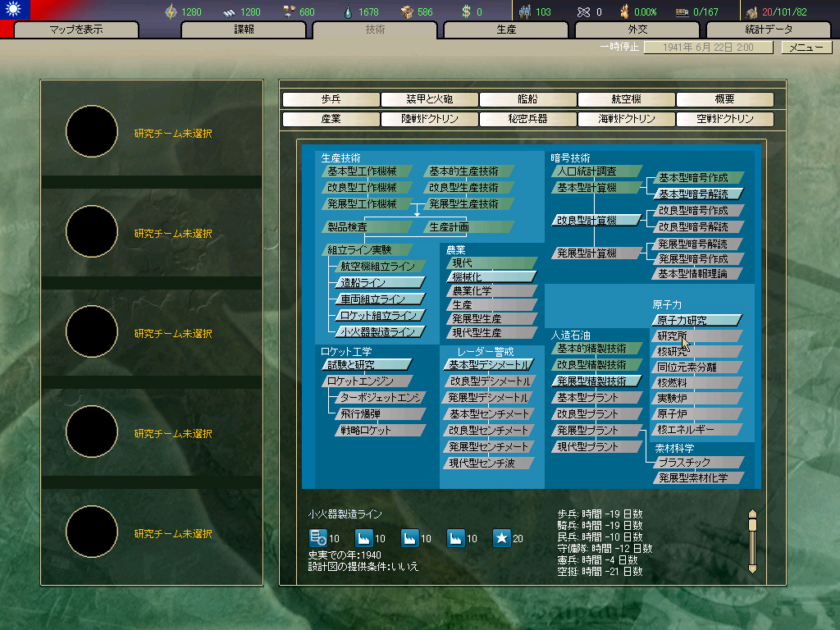Switch to the 秘密兵器 technology tab
This screenshot has width=840, height=630.
[x=528, y=119]
